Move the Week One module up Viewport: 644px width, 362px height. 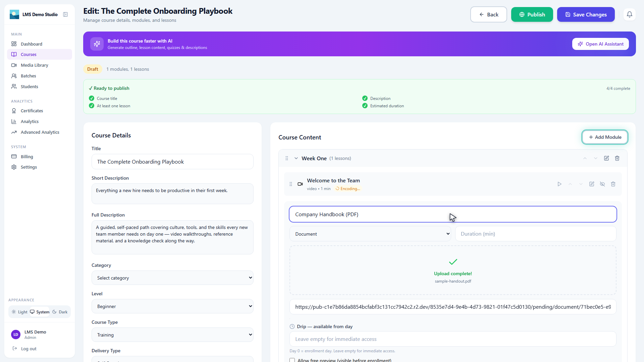(x=585, y=158)
